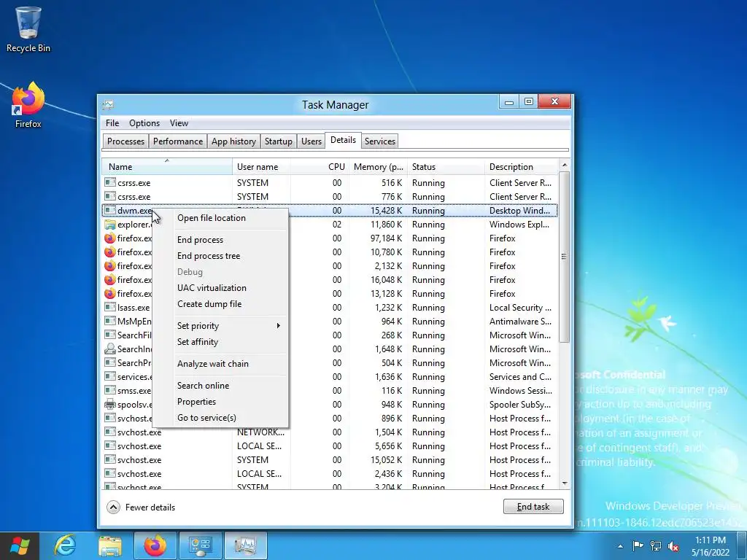This screenshot has width=747, height=560.
Task: Open the Options menu
Action: pos(144,122)
